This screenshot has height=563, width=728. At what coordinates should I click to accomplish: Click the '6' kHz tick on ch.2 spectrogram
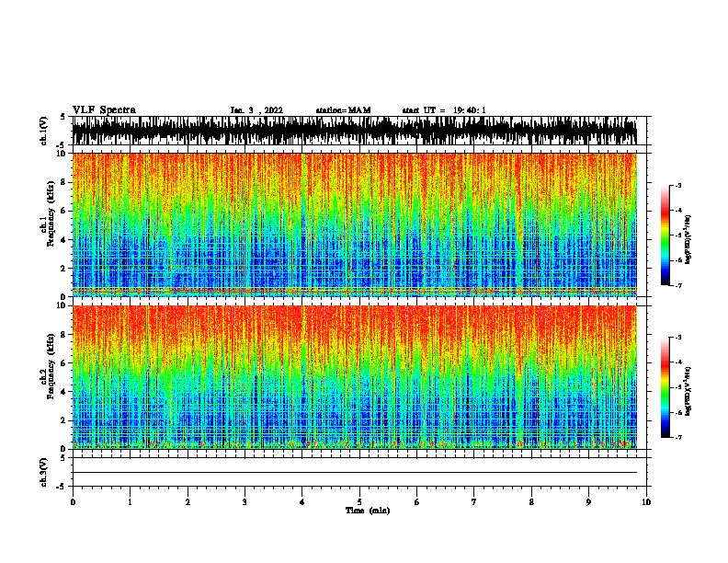pyautogui.click(x=64, y=363)
